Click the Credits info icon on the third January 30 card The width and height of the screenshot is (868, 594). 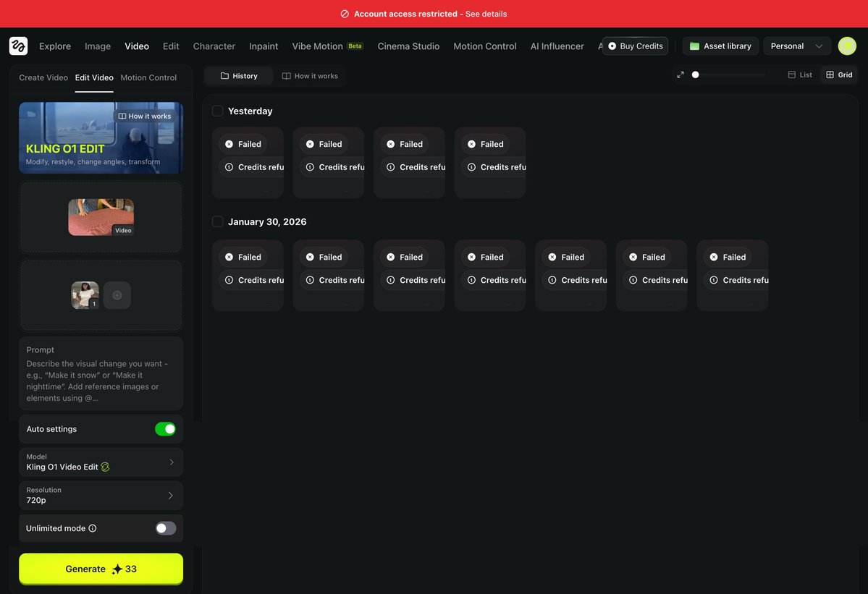tap(391, 280)
